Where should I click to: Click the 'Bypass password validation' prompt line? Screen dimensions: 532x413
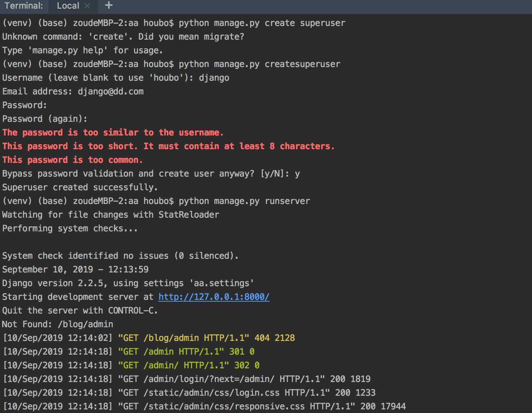(x=151, y=174)
